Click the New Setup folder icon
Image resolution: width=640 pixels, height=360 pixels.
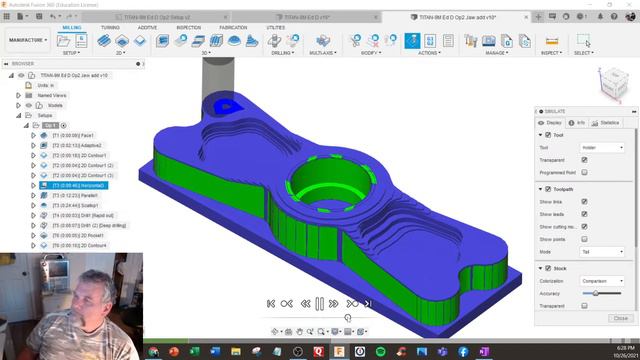coord(64,40)
